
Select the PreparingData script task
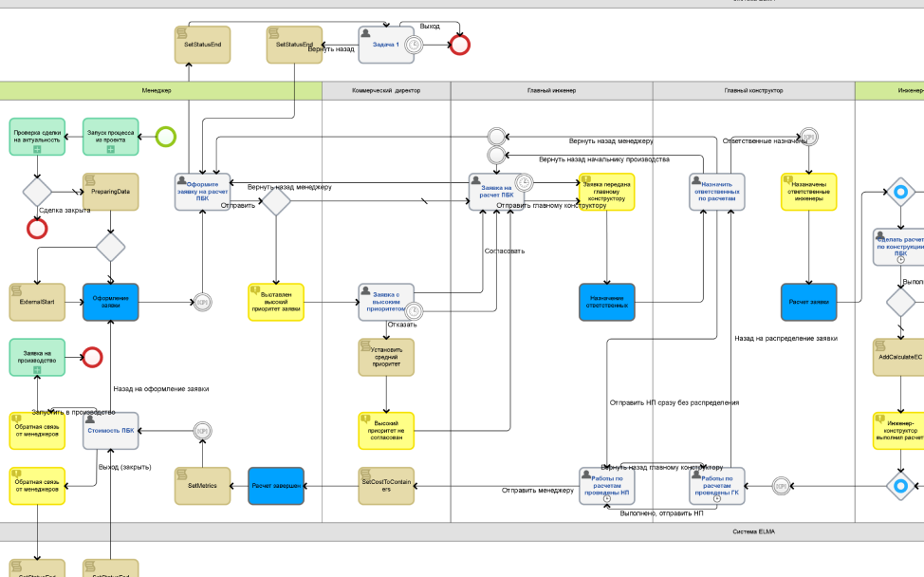click(110, 192)
